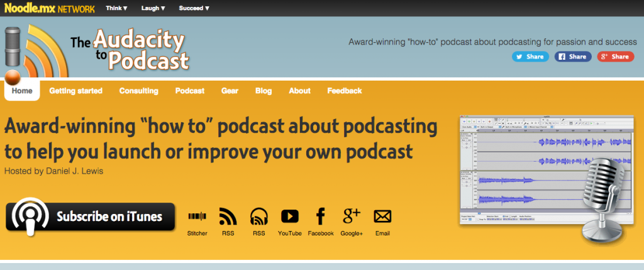The image size is (644, 270).
Task: Open the headphones RSS podcast icon
Action: point(259,217)
